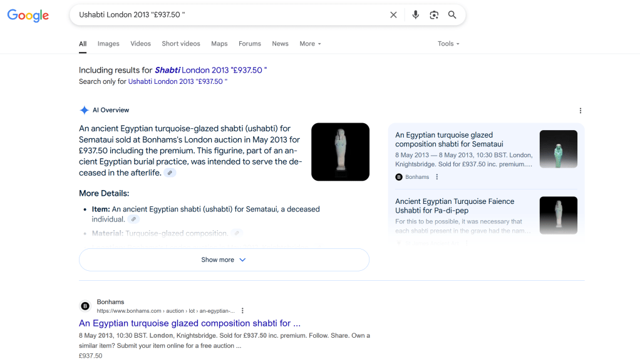Click the shabti thumbnail in AI Overview

point(340,152)
